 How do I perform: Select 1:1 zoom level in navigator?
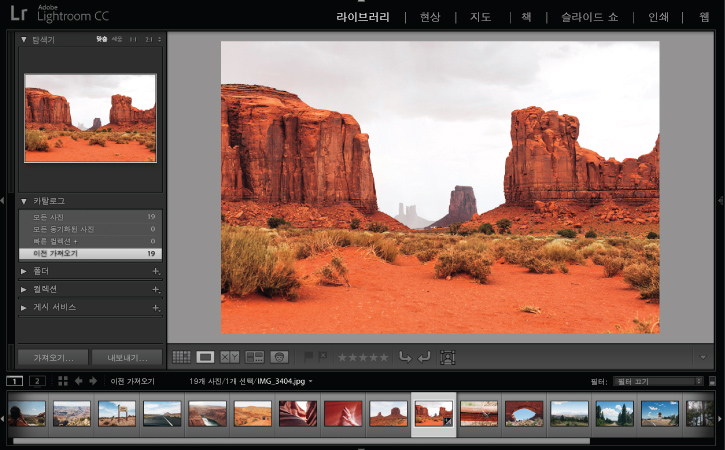pos(133,39)
